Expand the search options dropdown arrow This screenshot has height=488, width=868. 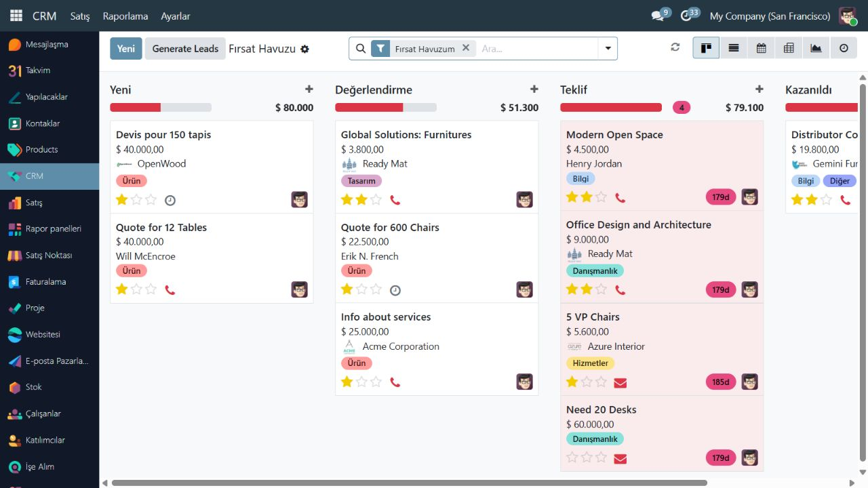click(608, 48)
